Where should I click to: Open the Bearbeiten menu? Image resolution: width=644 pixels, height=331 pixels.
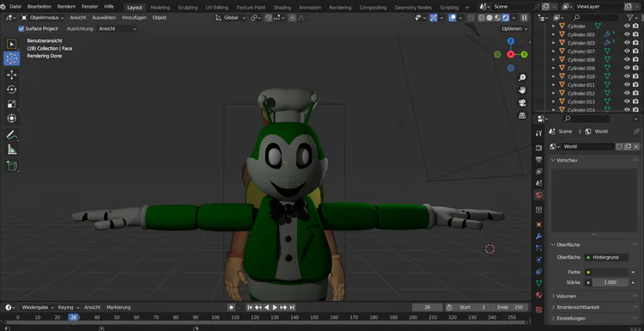pyautogui.click(x=39, y=7)
